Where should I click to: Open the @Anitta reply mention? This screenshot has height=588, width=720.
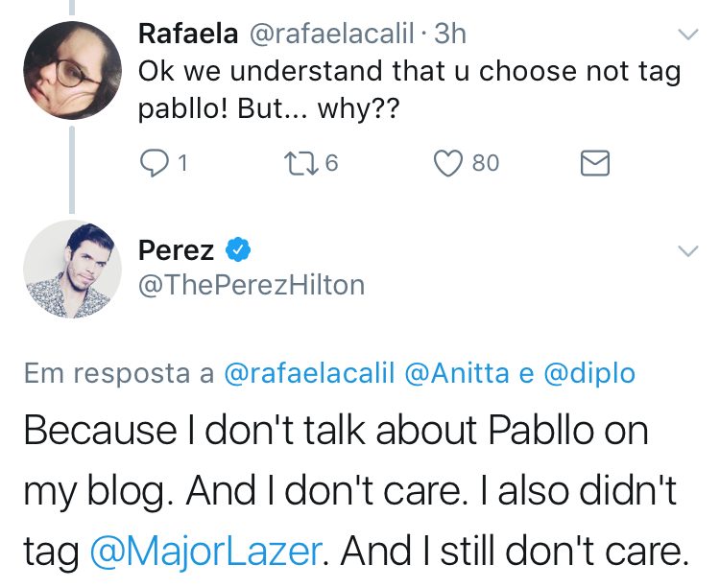pos(461,374)
